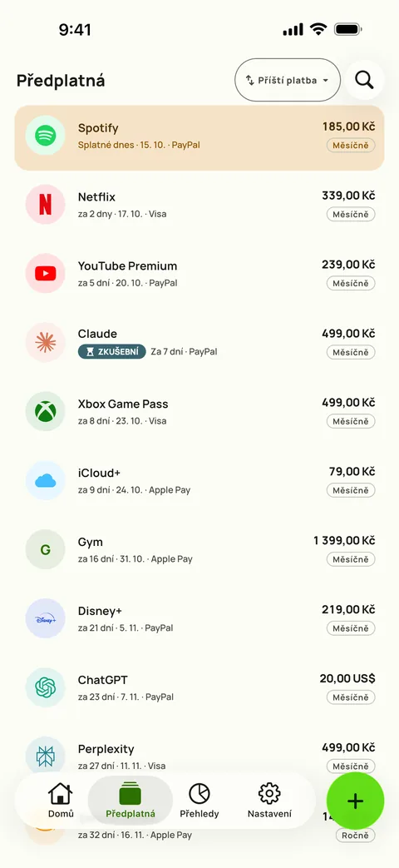Open the Xbox Game Pass logo icon
Screen dimensions: 399x868
coord(46,411)
